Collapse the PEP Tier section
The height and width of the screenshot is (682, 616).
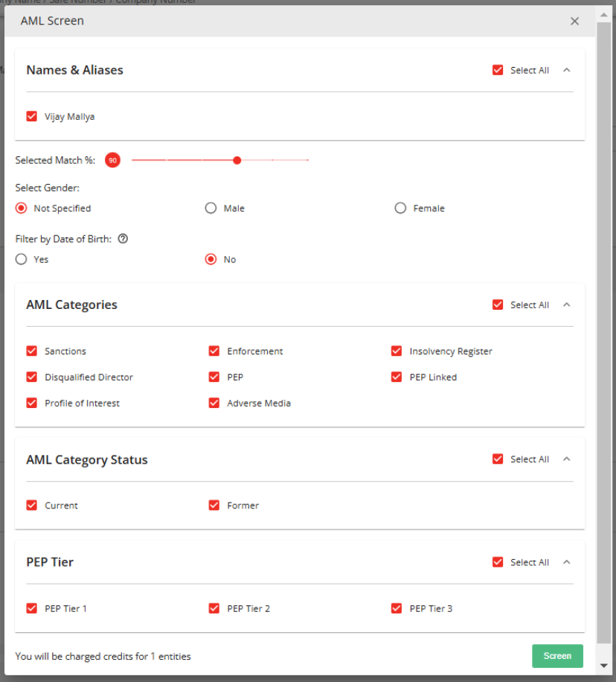(x=567, y=562)
